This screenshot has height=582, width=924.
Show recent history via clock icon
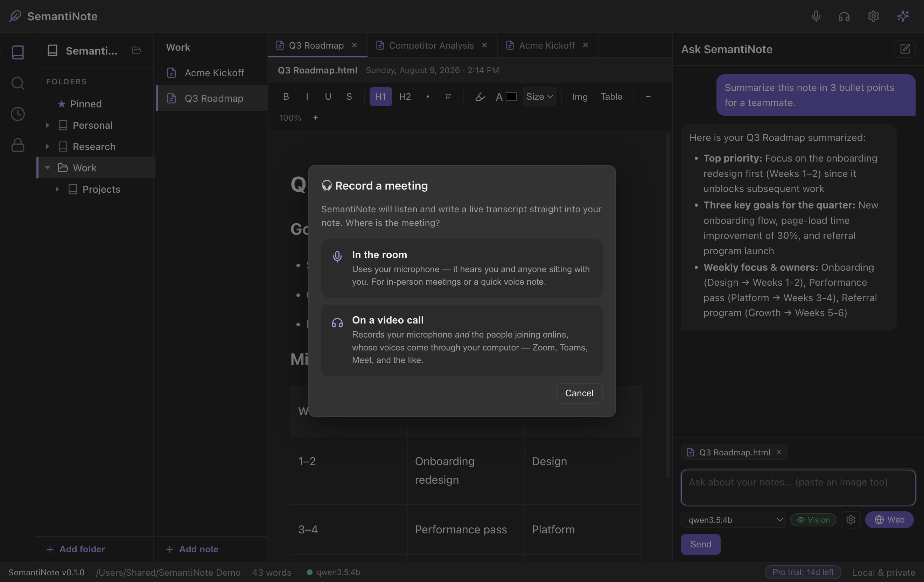point(17,114)
